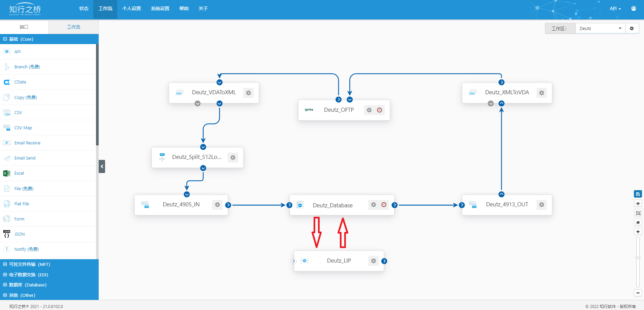Switch to the 工作流 sidebar tab
This screenshot has width=644, height=310.
(73, 27)
